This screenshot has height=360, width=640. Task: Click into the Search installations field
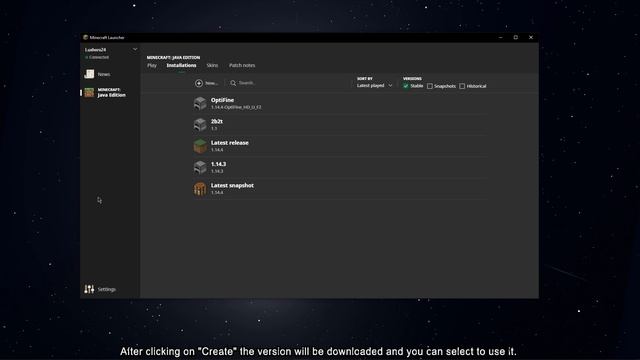(x=246, y=83)
